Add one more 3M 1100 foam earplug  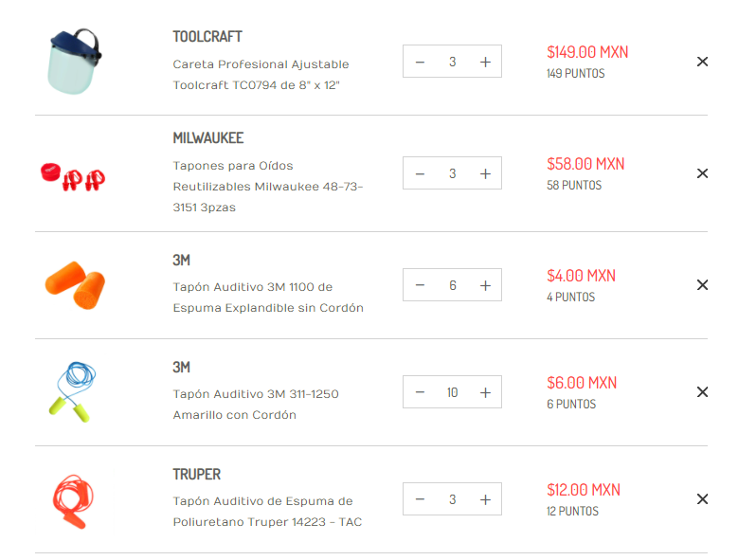(485, 285)
